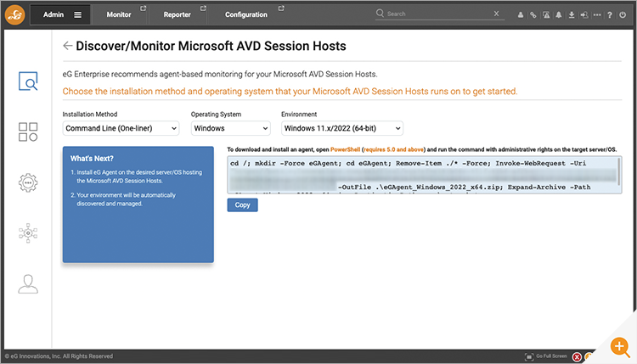Open Monitor in new window icon

tap(143, 8)
